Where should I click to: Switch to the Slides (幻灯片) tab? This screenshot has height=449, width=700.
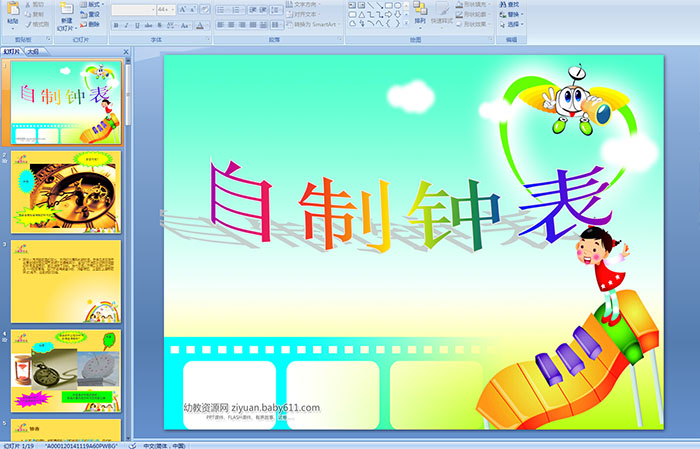[12, 51]
